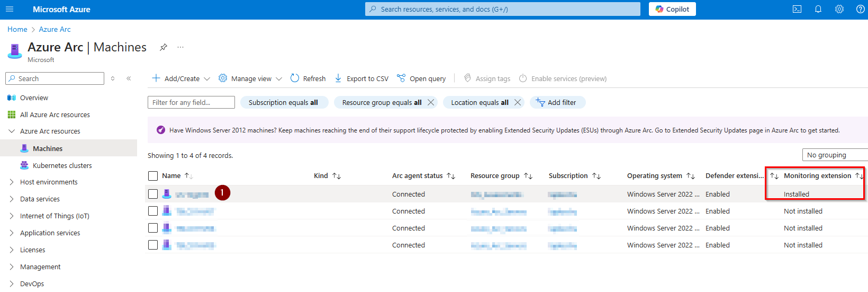Collapse the sidebar with double-chevron icon
868x292 pixels.
pos(129,78)
